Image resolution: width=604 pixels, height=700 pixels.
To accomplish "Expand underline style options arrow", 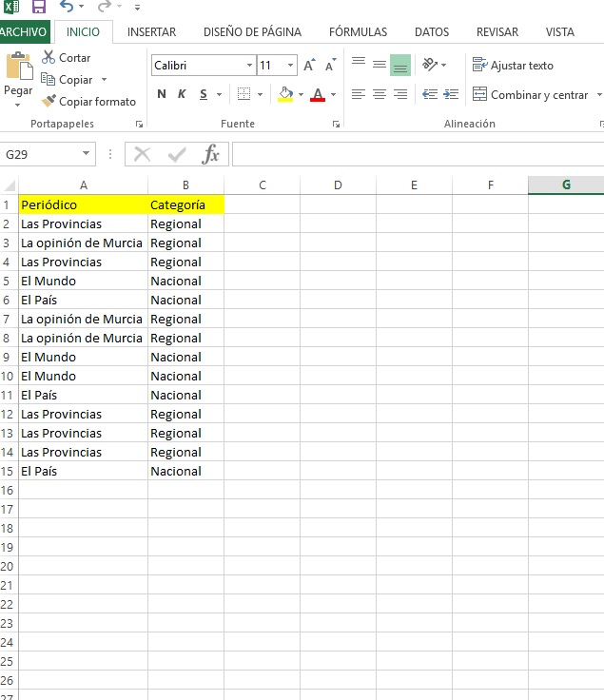I will 219,95.
